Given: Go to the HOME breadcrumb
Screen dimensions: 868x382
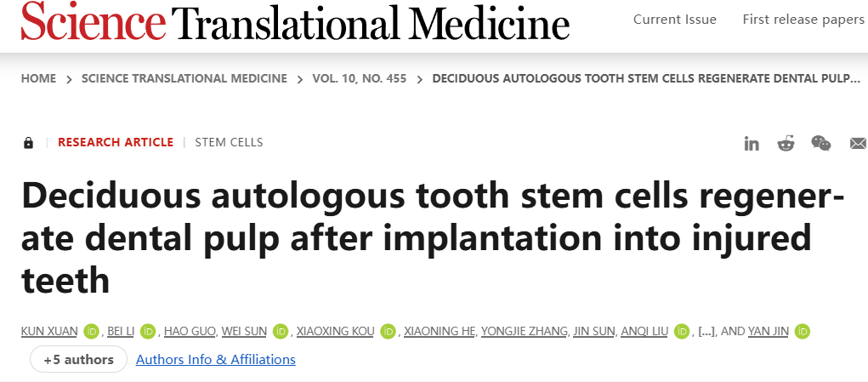Looking at the screenshot, I should [x=38, y=79].
